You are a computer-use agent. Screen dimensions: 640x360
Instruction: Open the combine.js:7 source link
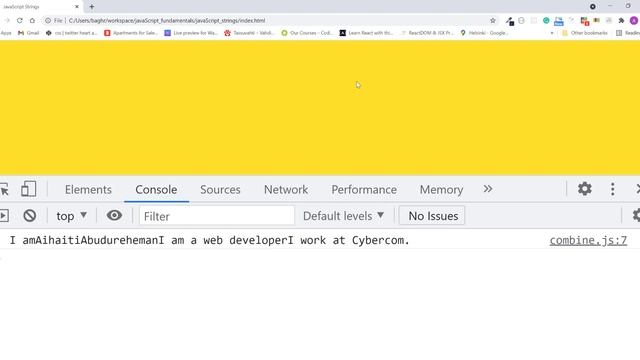coord(588,240)
